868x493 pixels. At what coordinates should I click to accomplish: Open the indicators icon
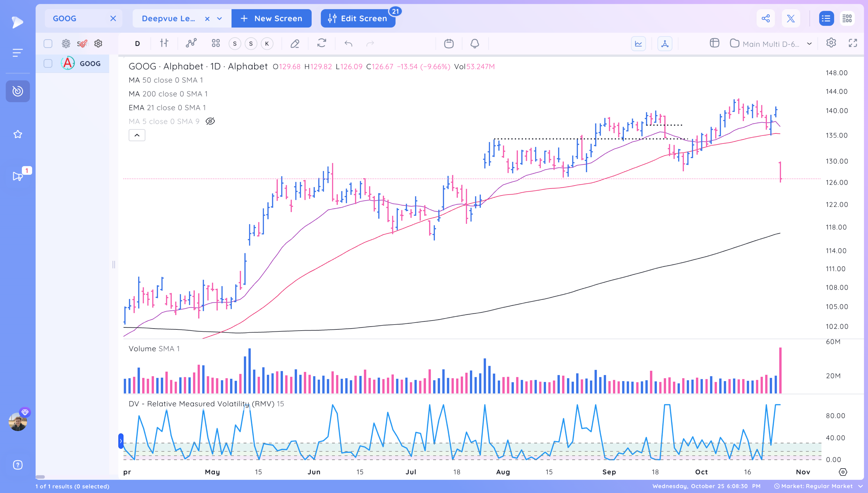(x=191, y=43)
